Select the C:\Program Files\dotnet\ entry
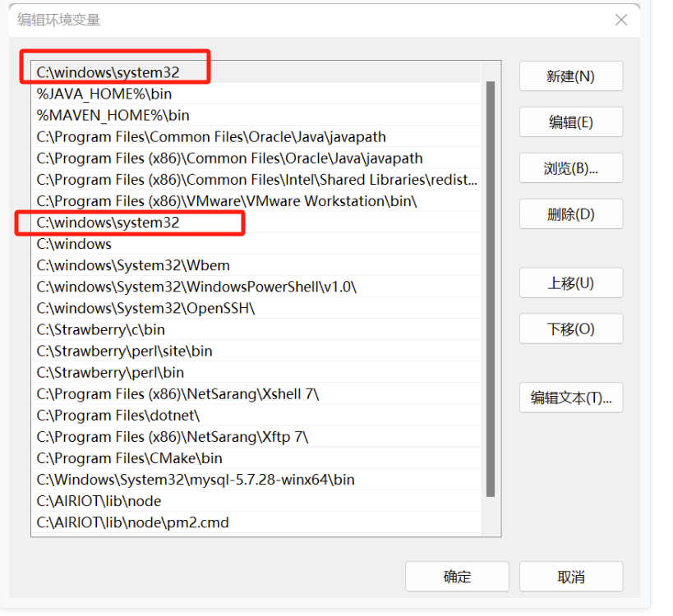 (118, 416)
